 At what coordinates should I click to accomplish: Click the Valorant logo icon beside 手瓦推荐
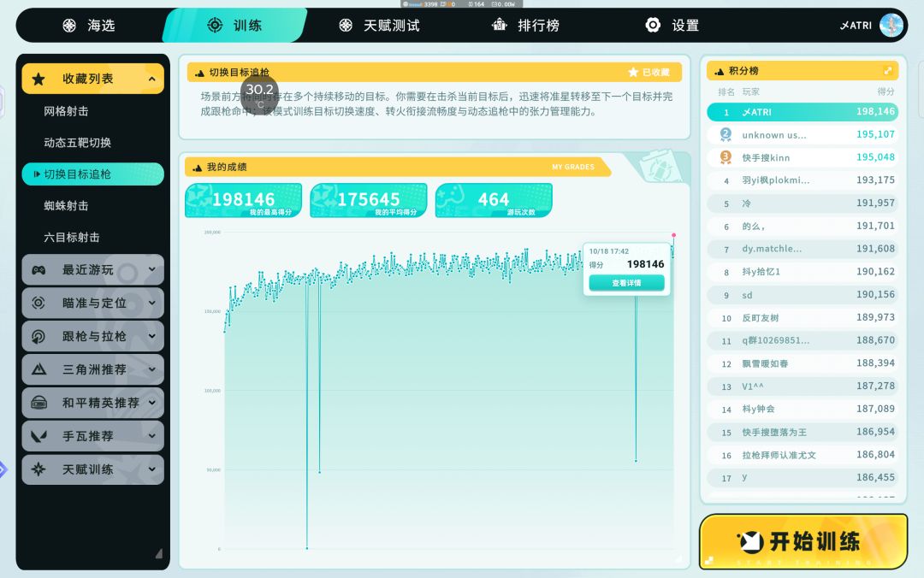[x=38, y=436]
